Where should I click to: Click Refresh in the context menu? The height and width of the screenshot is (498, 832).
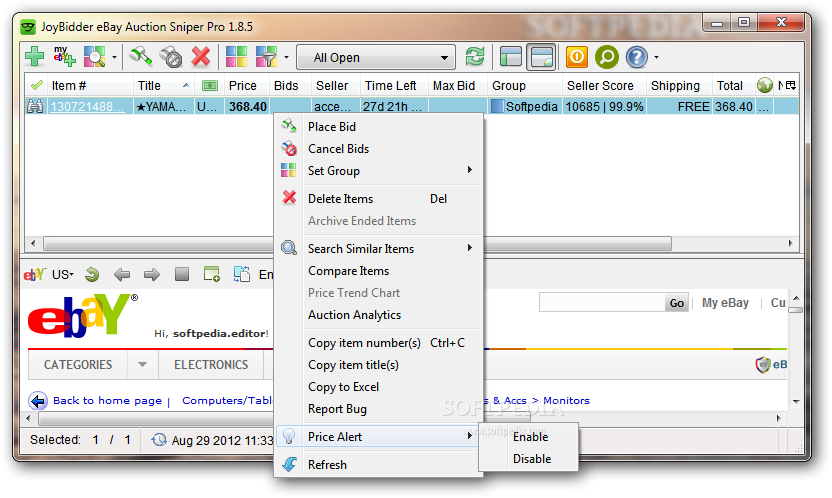tap(378, 465)
